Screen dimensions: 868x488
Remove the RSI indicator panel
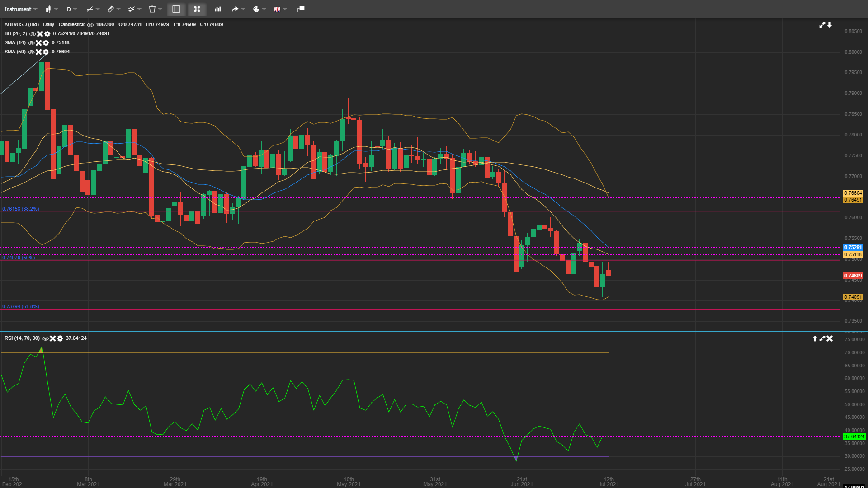[53, 338]
